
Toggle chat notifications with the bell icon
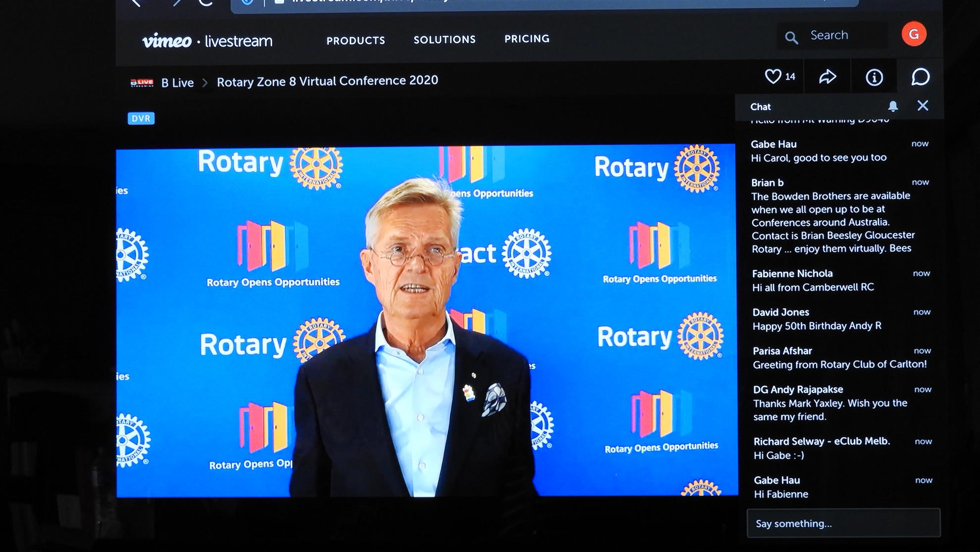click(x=893, y=106)
